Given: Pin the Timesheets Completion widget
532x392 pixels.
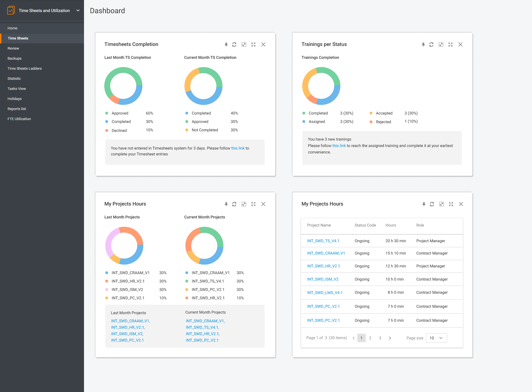Looking at the screenshot, I should click(x=226, y=45).
